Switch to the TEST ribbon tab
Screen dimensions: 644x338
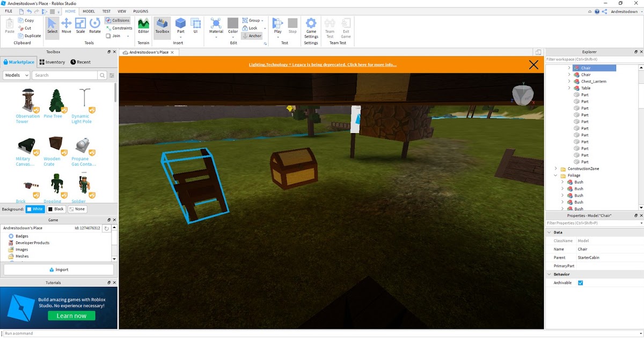(x=106, y=11)
